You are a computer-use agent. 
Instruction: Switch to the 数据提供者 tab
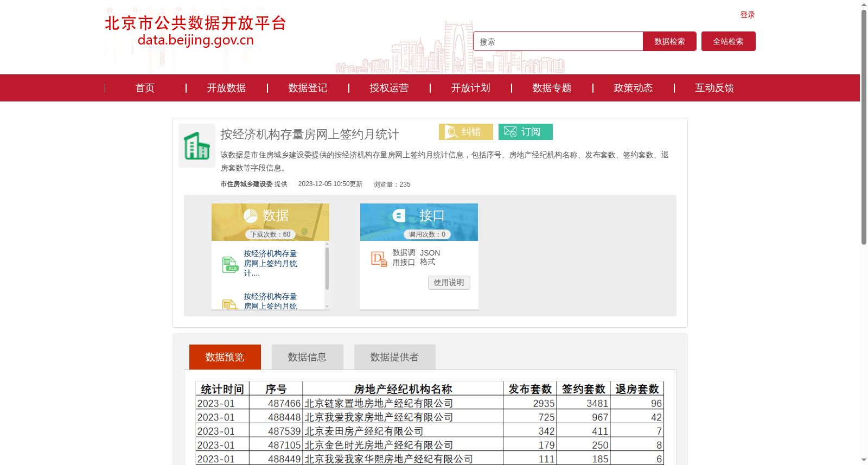395,357
